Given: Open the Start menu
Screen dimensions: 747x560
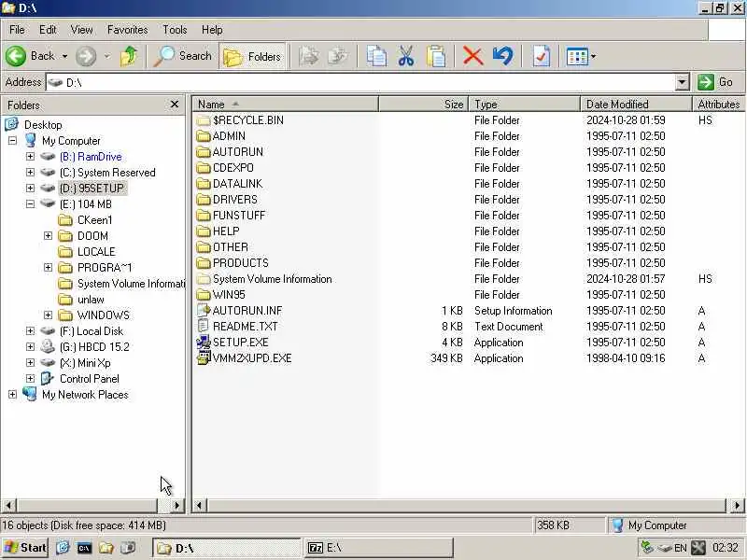Looking at the screenshot, I should [25, 548].
